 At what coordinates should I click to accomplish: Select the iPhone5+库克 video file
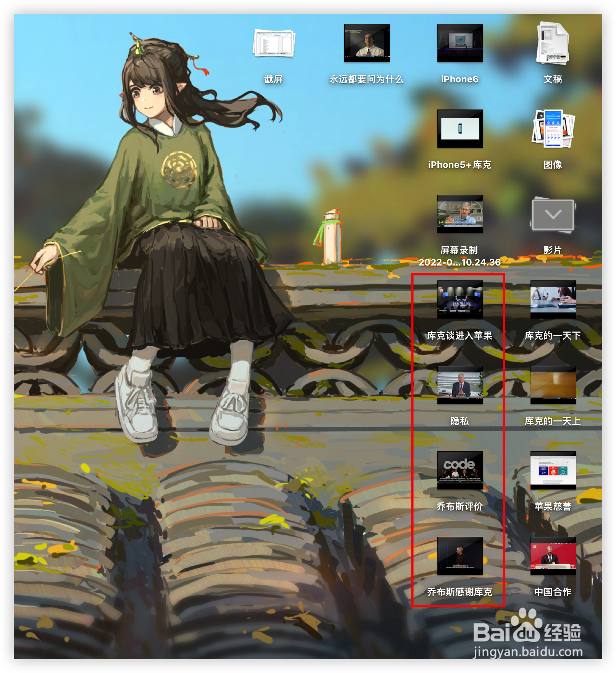coord(460,129)
